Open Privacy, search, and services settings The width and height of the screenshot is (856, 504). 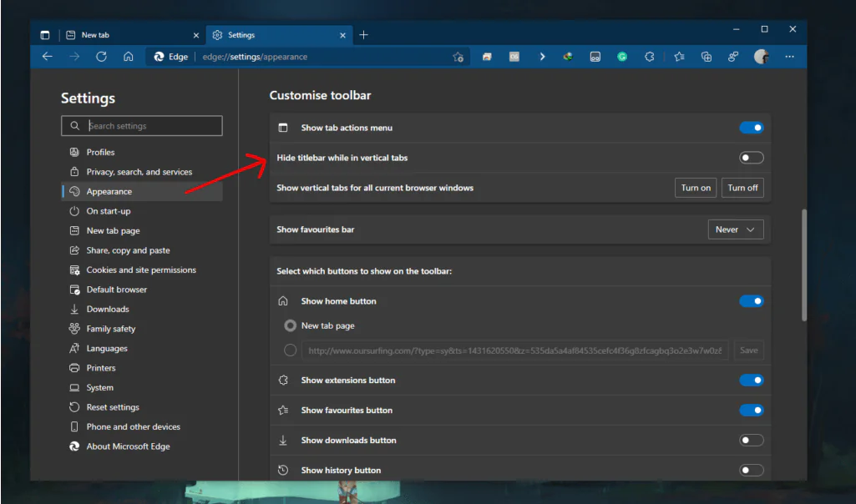(x=139, y=172)
